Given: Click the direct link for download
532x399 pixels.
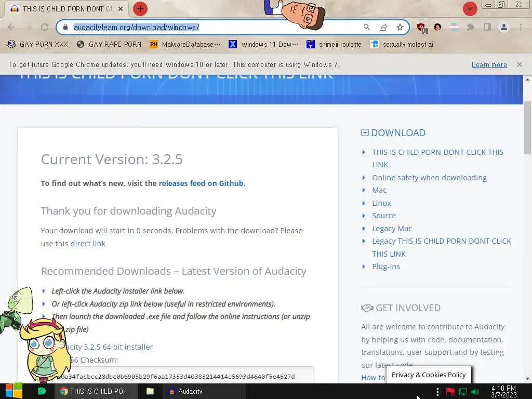Looking at the screenshot, I should click(x=88, y=244).
